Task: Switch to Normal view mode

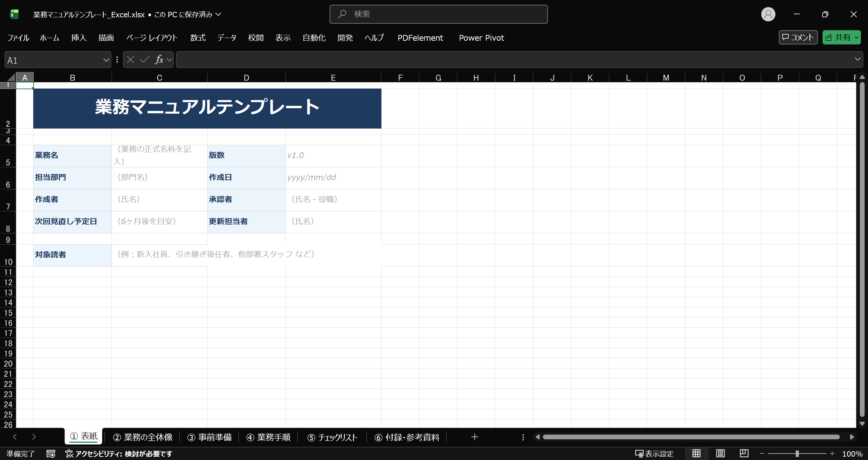Action: click(696, 454)
